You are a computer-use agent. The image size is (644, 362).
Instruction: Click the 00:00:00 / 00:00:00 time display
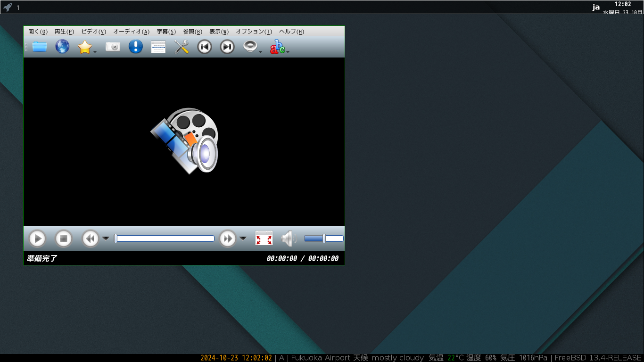pos(303,258)
